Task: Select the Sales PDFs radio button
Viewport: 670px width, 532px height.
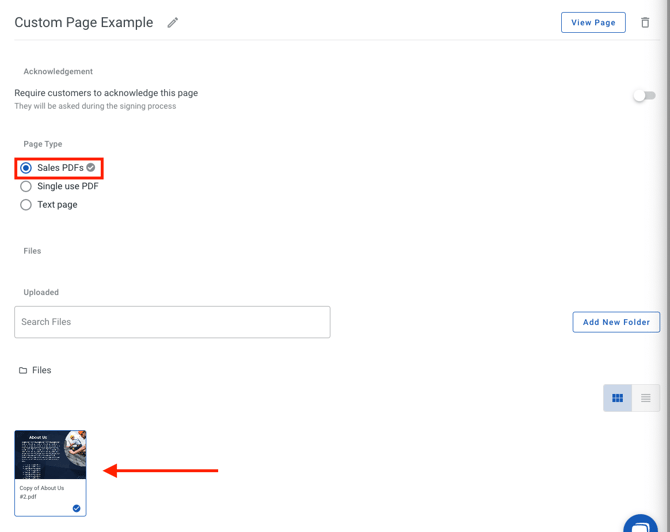Action: (26, 168)
